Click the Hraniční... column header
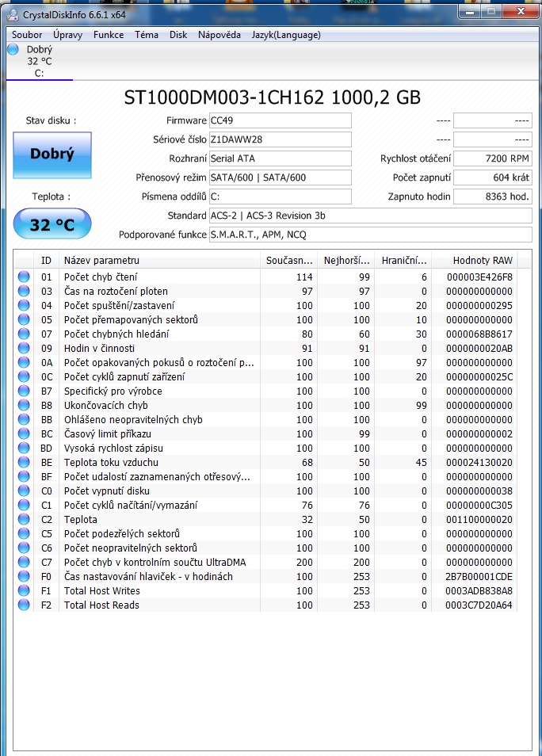This screenshot has width=542, height=756. [403, 261]
